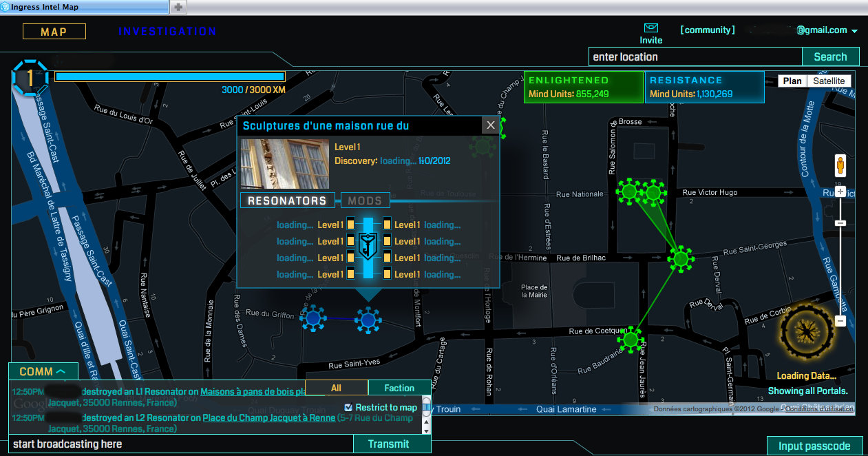
Task: Click the Input passcode button
Action: pos(813,446)
